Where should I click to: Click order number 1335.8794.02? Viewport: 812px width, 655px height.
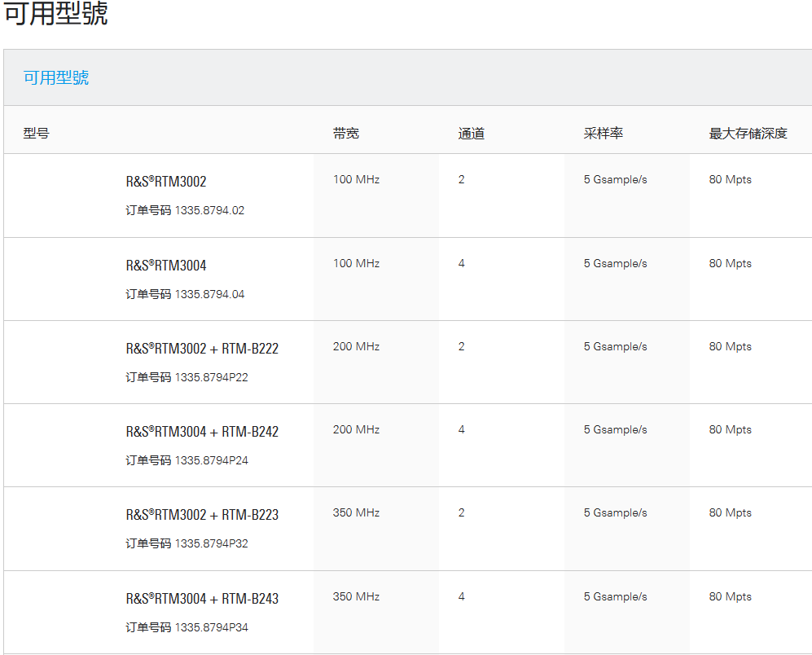pyautogui.click(x=209, y=210)
